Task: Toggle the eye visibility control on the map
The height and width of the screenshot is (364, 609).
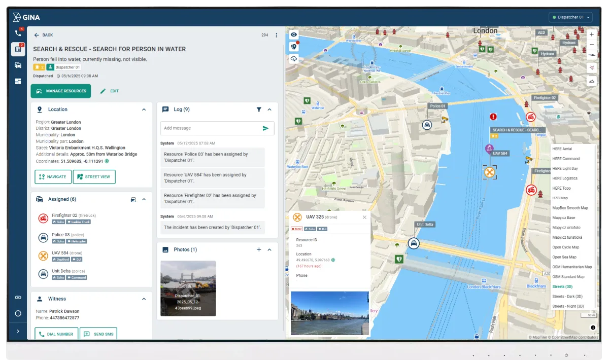Action: 294,34
